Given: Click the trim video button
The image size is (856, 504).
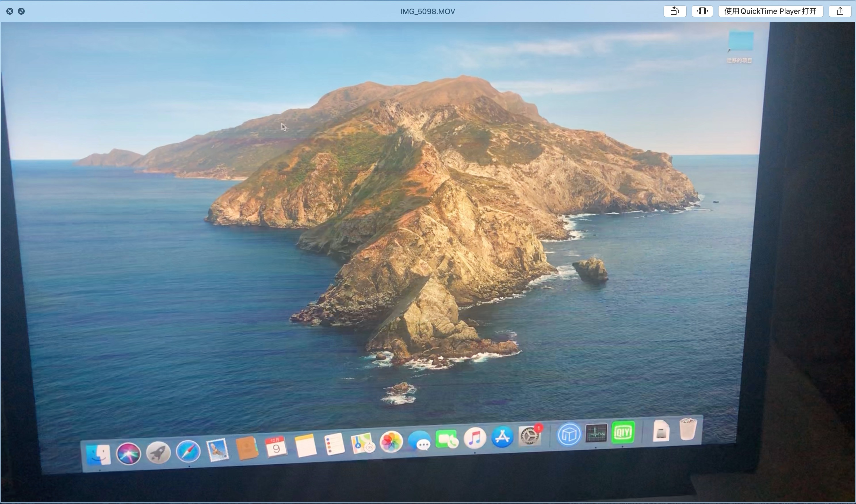Looking at the screenshot, I should [x=702, y=11].
